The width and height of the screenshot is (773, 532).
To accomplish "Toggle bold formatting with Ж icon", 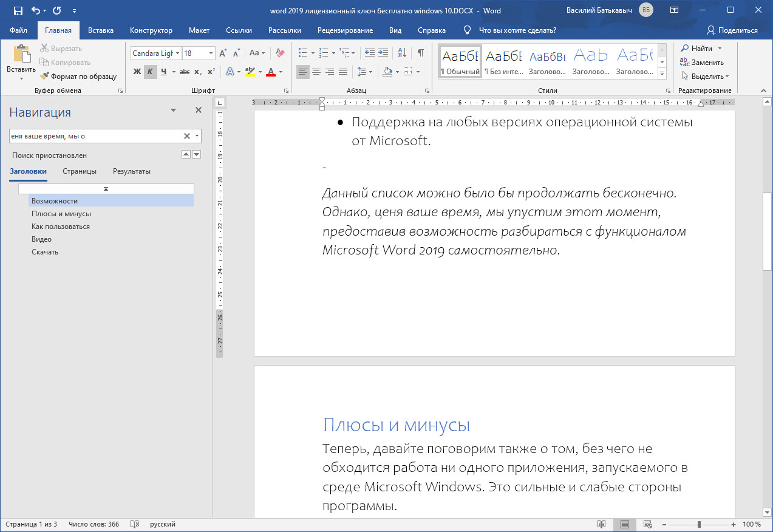I will 137,71.
